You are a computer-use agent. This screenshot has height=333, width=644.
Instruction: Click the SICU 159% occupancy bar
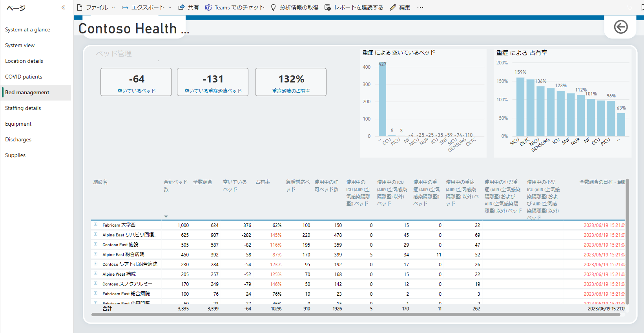coord(520,107)
